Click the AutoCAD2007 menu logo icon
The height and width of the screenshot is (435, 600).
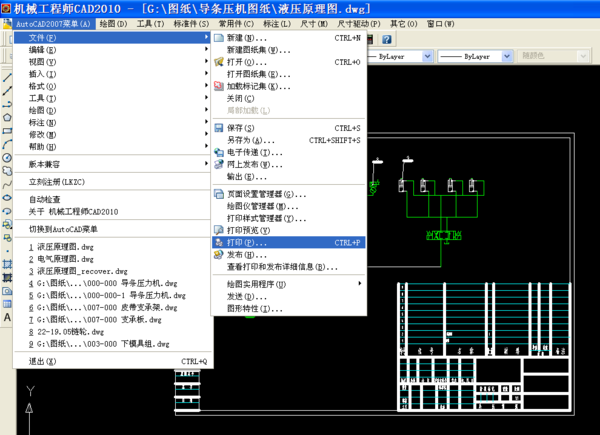point(7,24)
